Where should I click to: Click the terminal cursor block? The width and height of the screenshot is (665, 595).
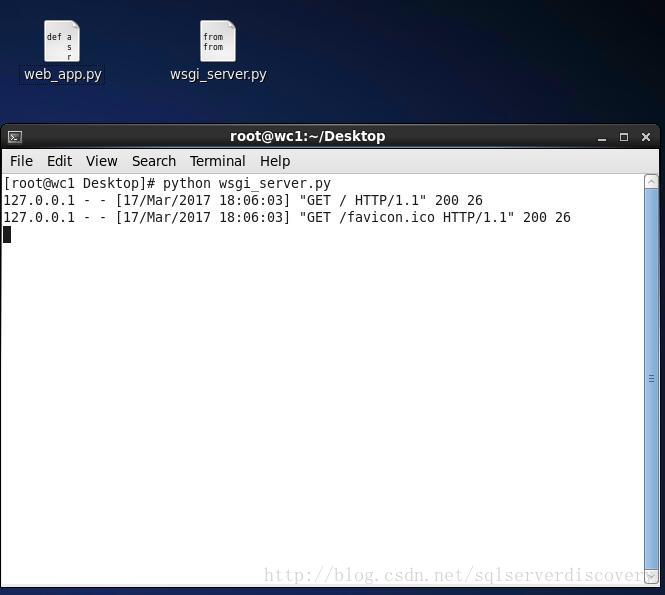7,235
